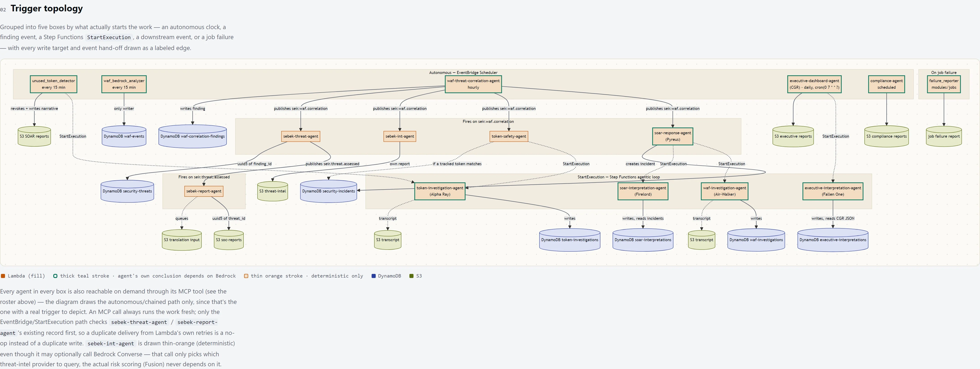This screenshot has height=369, width=980.
Task: Click the DynamoDB executive-interpretations cylinder
Action: tap(833, 240)
